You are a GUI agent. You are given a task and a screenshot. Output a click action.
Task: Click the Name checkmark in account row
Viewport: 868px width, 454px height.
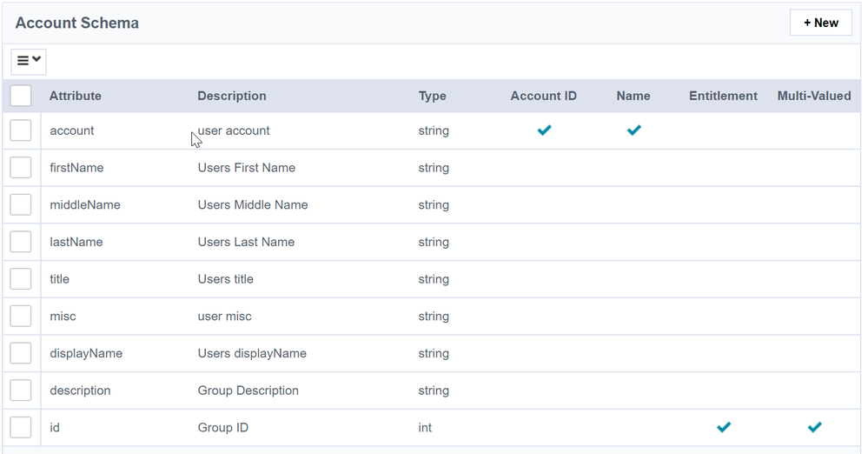pyautogui.click(x=633, y=130)
